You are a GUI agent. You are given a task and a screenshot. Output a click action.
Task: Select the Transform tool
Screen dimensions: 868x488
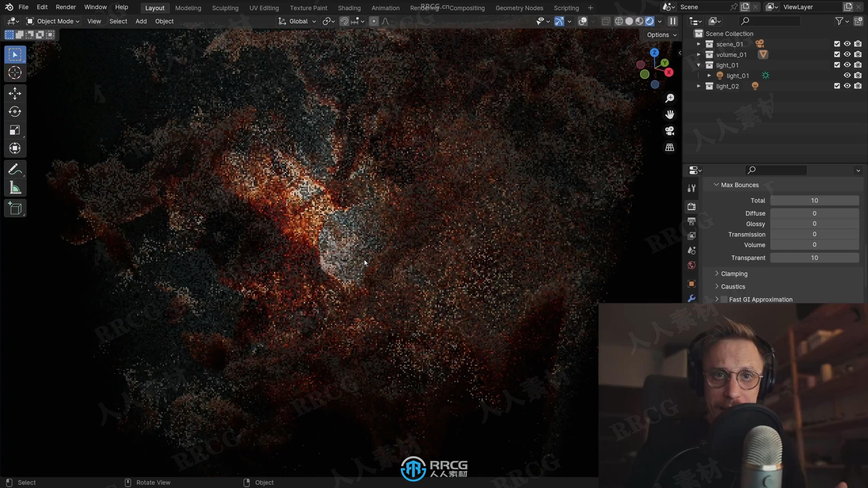click(x=15, y=148)
